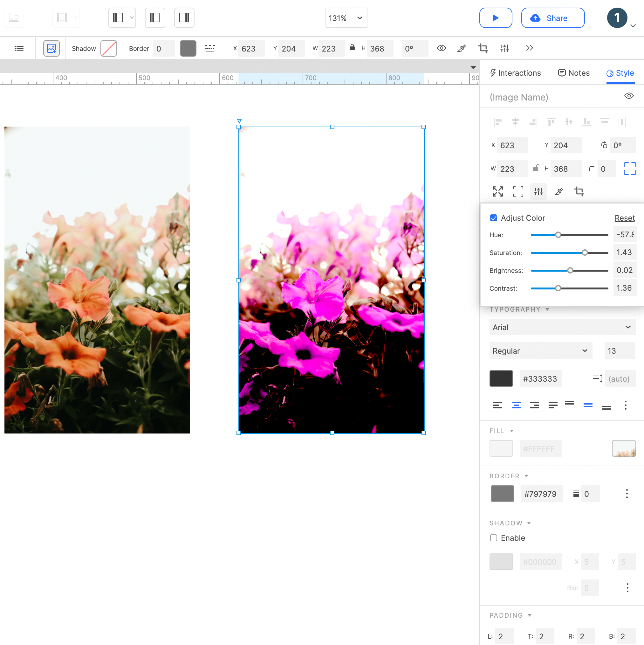Open the 131% zoom level dropdown

coord(346,18)
